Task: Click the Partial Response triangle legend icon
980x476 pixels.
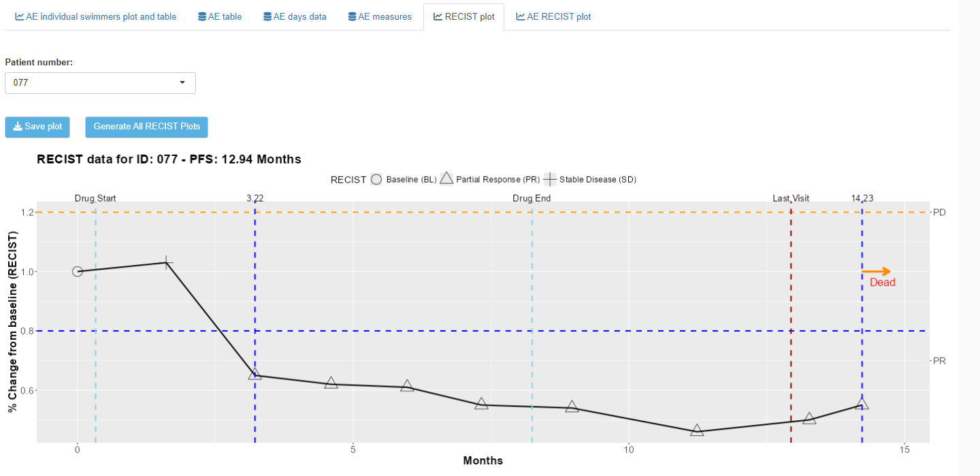Action: 446,179
